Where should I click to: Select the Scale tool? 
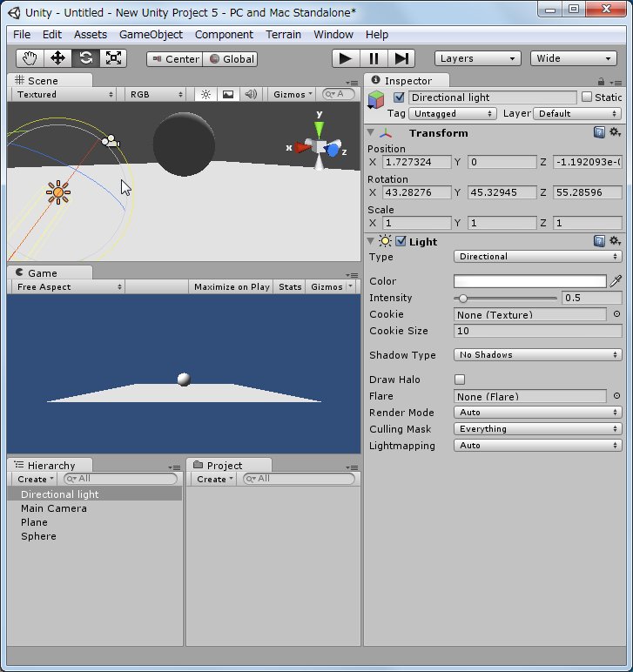point(113,58)
